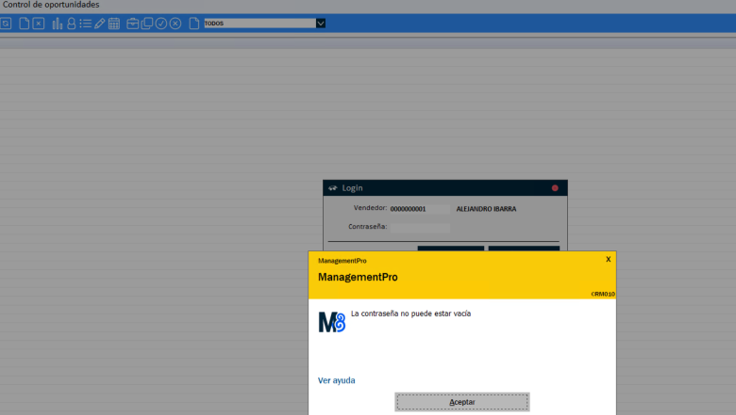This screenshot has width=736, height=415.
Task: Click the circled X cancel icon
Action: click(x=176, y=23)
